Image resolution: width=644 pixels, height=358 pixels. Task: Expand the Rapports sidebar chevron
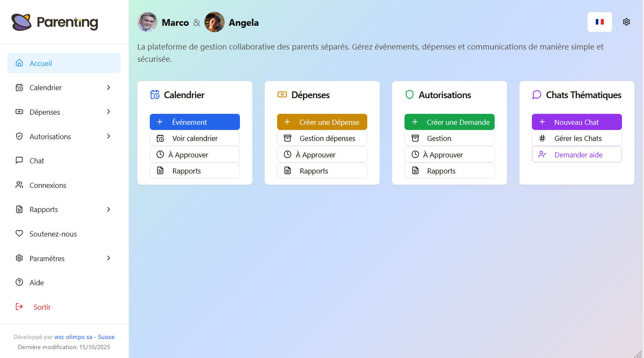(108, 209)
